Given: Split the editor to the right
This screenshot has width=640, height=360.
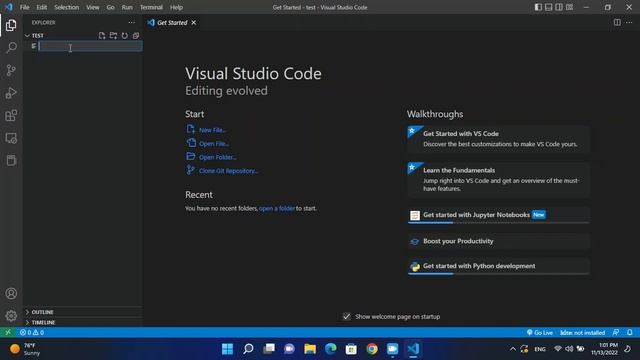Looking at the screenshot, I should point(617,22).
